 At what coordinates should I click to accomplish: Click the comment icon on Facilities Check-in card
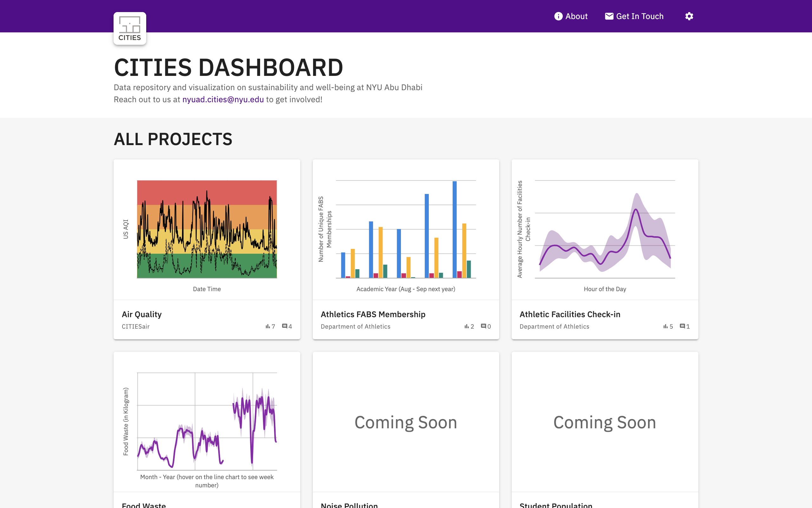pyautogui.click(x=683, y=326)
